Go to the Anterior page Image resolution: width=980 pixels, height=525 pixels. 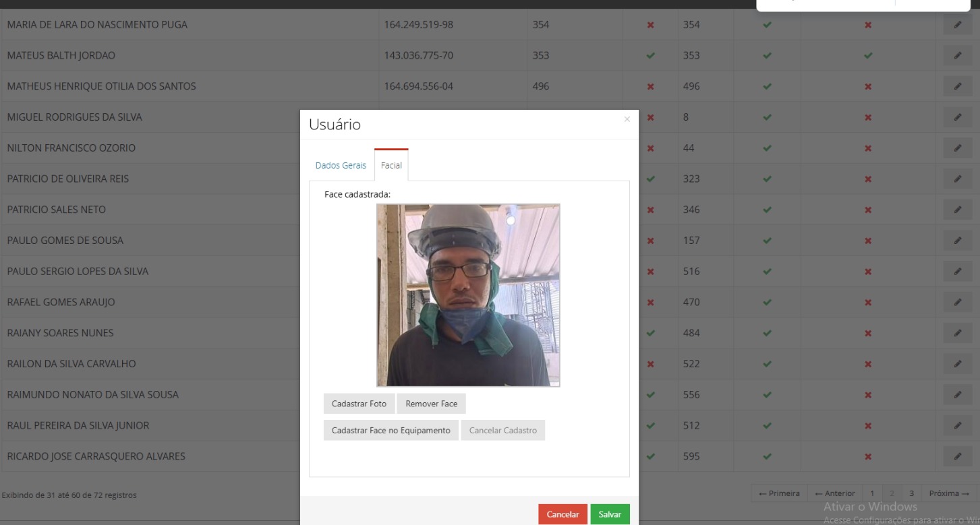coord(834,493)
